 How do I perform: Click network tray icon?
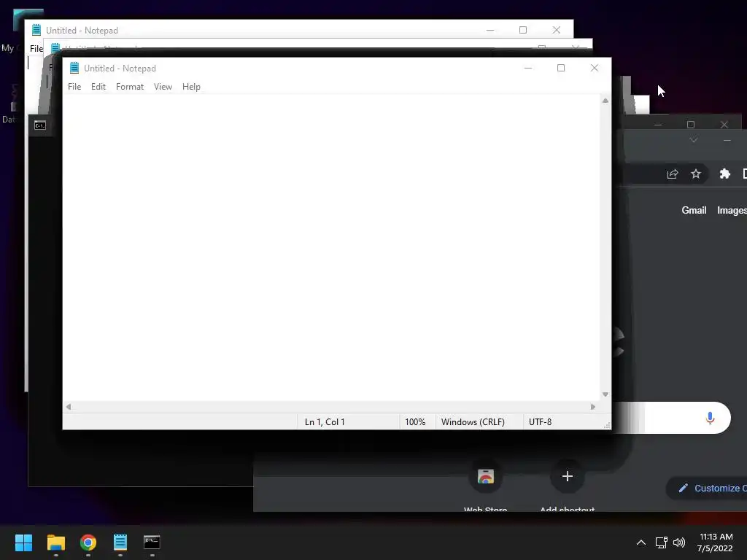click(x=661, y=542)
